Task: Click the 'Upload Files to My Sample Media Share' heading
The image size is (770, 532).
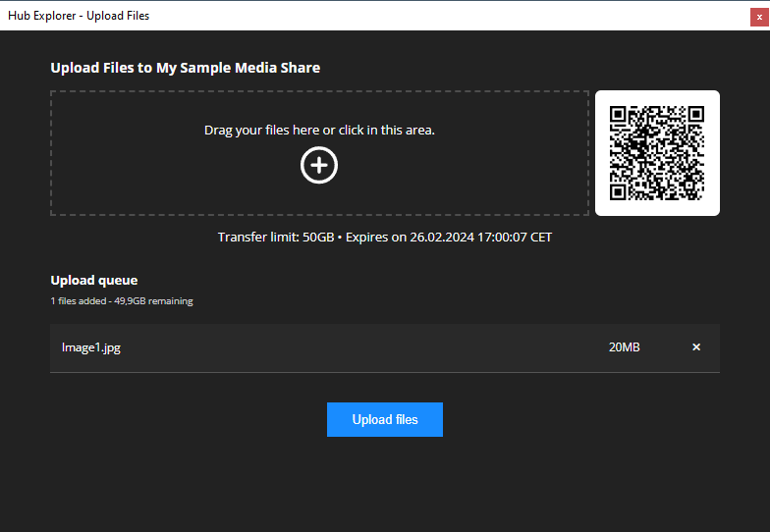Action: coord(186,68)
